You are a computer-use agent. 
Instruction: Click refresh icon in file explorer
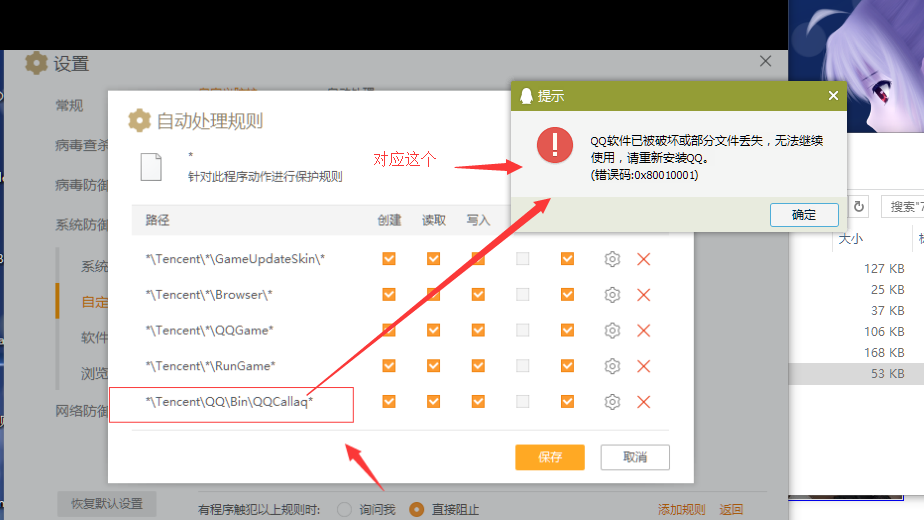tap(859, 206)
